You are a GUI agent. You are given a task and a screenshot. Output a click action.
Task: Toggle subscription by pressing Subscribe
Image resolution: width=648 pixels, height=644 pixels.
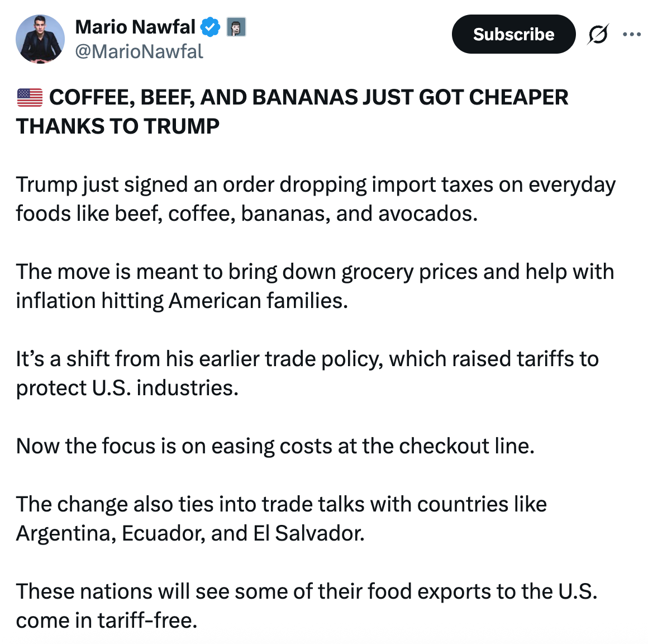(513, 34)
